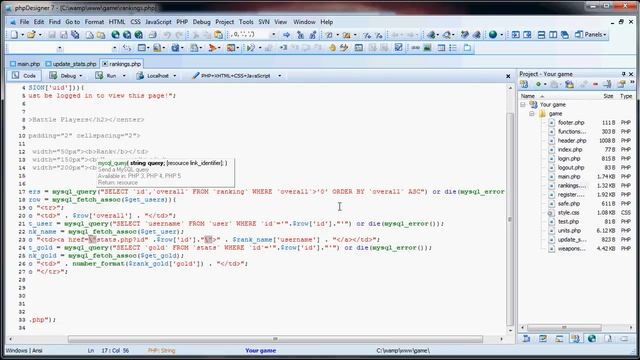Image resolution: width=640 pixels, height=360 pixels.
Task: Click the split-horizontal window layout icon
Action: coord(541,35)
